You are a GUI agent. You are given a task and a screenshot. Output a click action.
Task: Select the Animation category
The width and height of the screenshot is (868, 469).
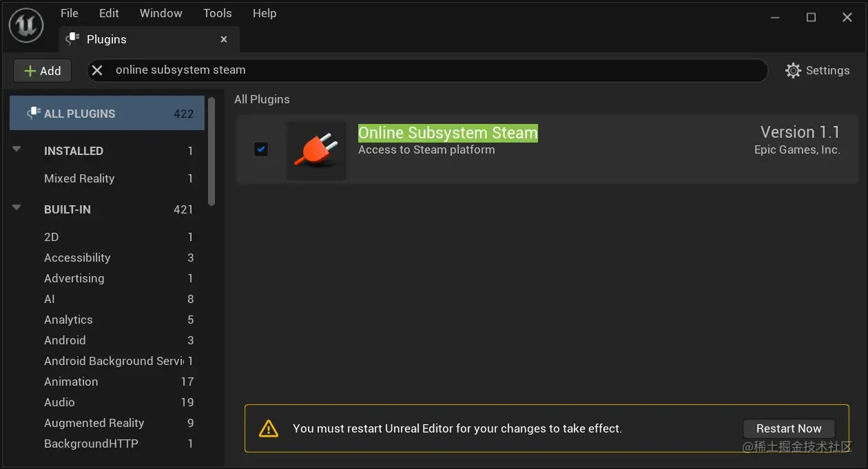coord(107,382)
